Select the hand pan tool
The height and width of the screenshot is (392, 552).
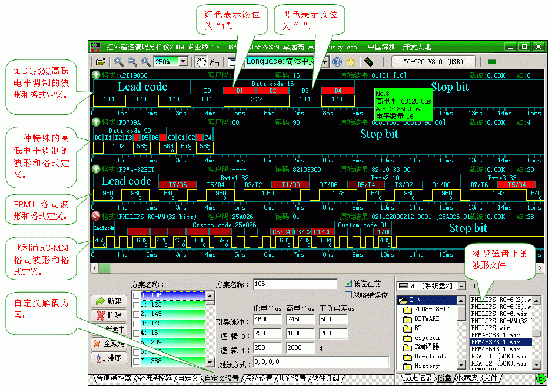click(x=201, y=61)
